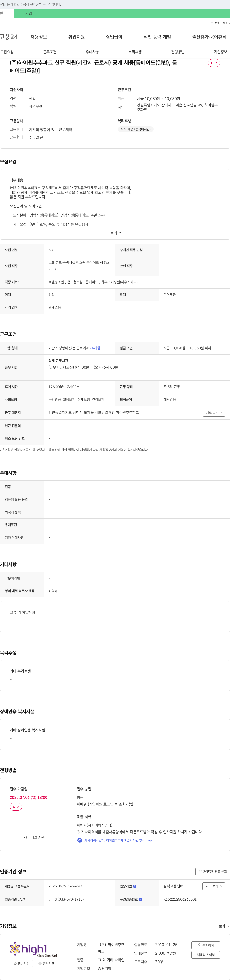230x980 pixels.
Task: Click the 연매출액 value 2,000 백만원
Action: [x=166, y=953]
